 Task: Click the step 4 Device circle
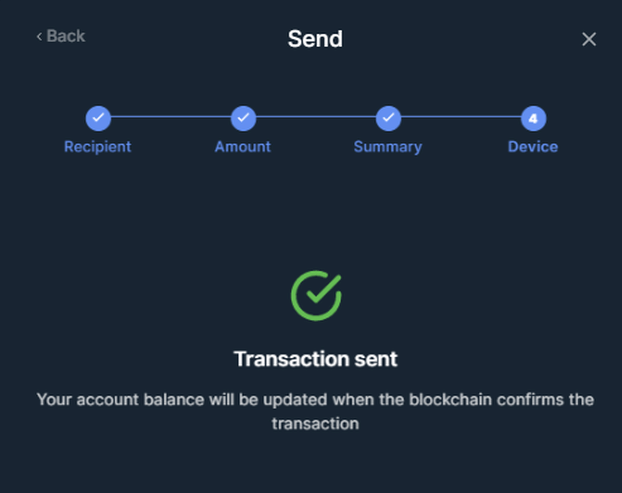coord(533,119)
